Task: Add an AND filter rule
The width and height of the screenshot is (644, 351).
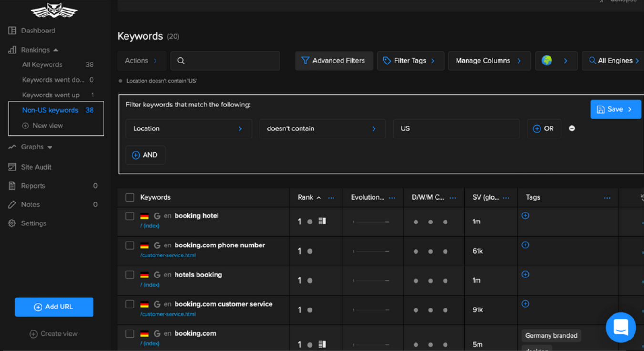Action: tap(145, 155)
